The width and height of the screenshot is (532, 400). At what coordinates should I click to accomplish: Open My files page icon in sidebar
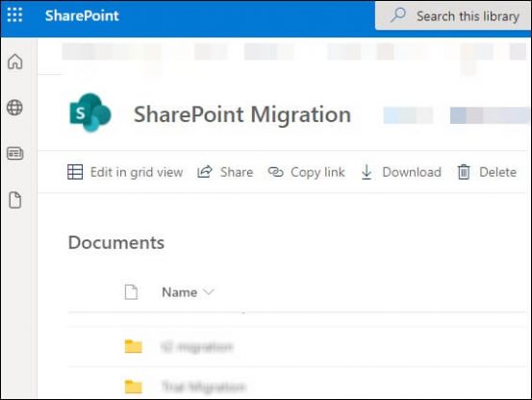(15, 200)
